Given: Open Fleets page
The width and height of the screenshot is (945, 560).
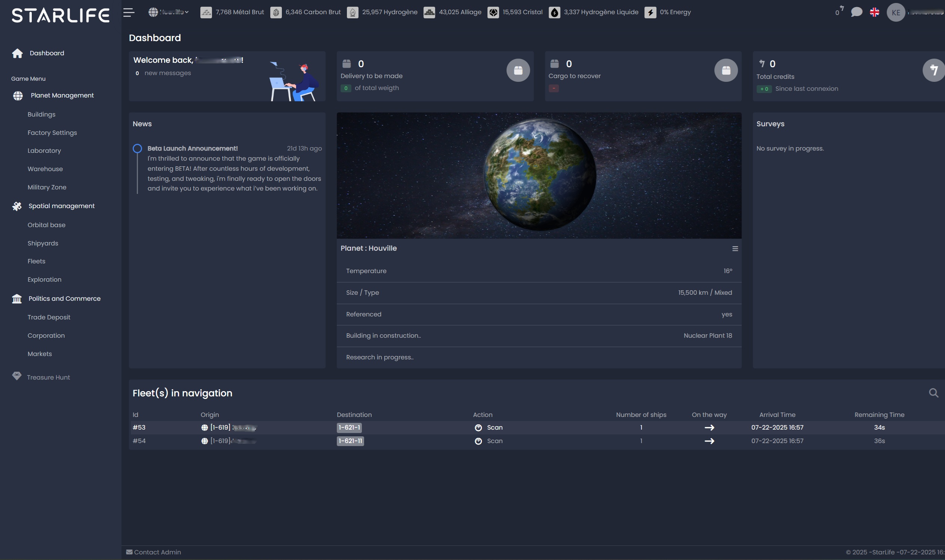Looking at the screenshot, I should (36, 261).
